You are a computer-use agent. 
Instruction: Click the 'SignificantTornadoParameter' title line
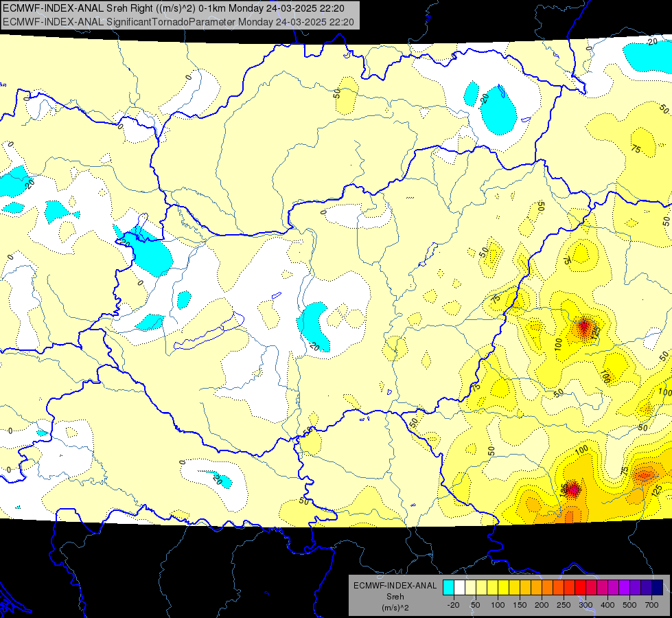[x=178, y=22]
